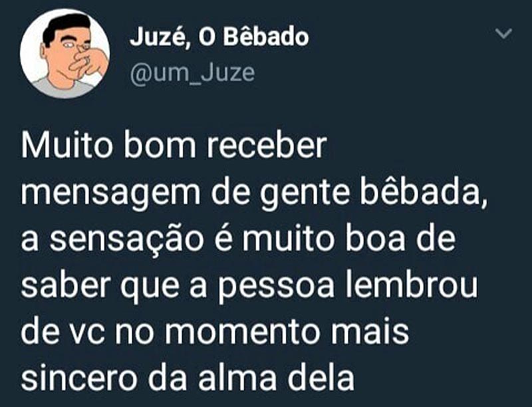Click the tweet line 'Muito bom receber'

174,147
